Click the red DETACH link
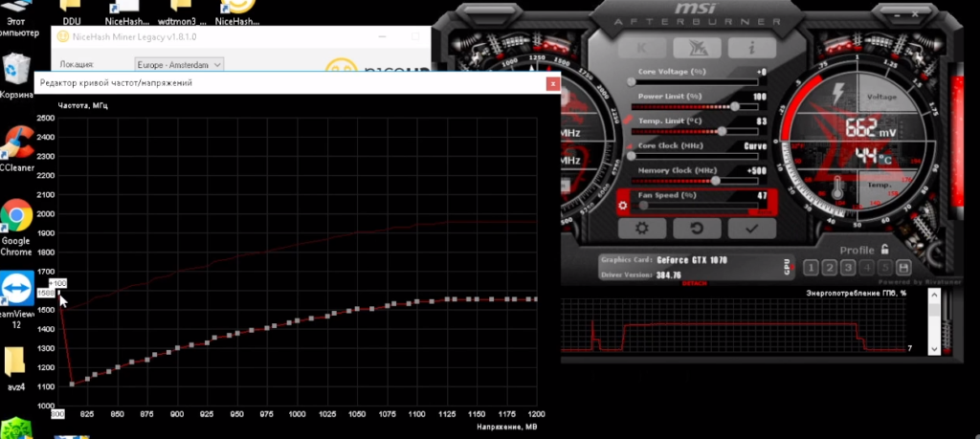Viewport: 980px width, 439px height. coord(695,284)
